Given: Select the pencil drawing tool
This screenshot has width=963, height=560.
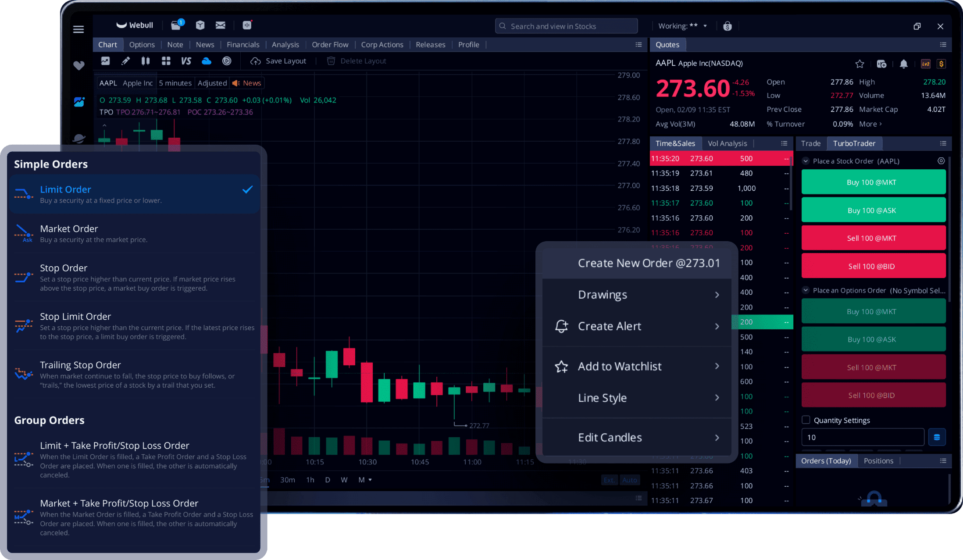Looking at the screenshot, I should (126, 61).
